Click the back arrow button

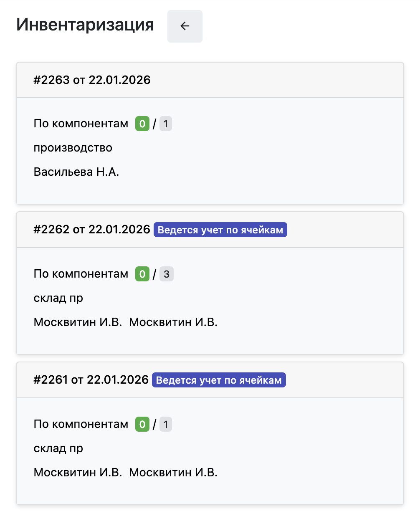pyautogui.click(x=185, y=26)
